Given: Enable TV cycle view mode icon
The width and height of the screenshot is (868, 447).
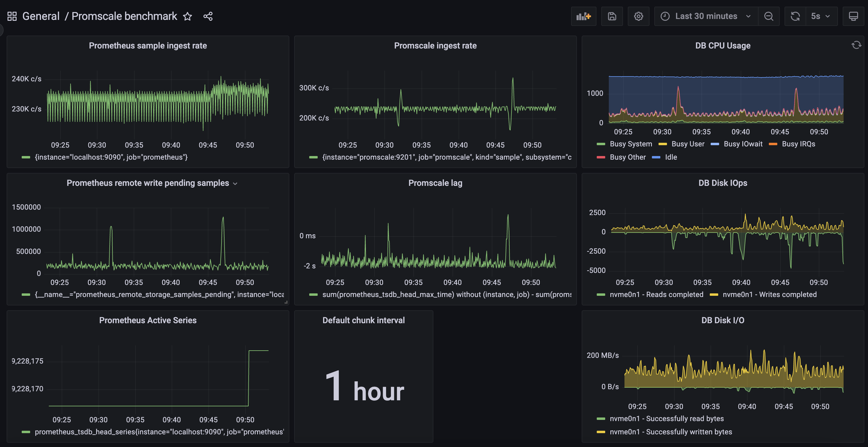Looking at the screenshot, I should point(853,16).
